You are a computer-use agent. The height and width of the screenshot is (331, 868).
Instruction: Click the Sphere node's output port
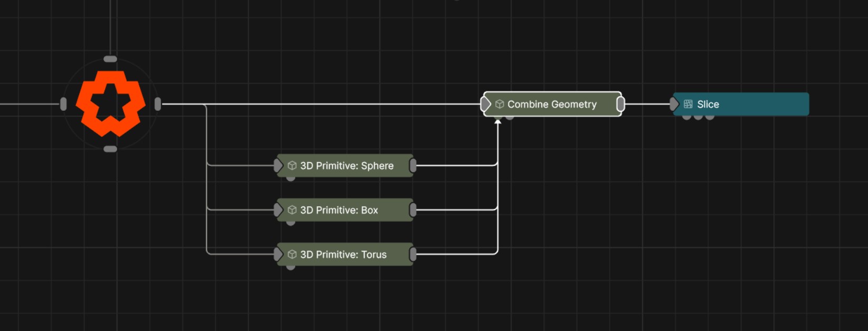pos(413,166)
